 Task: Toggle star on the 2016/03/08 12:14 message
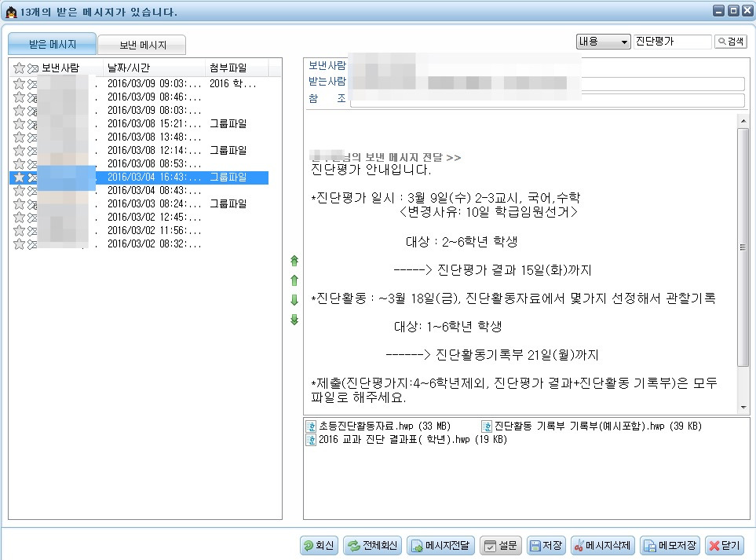(20, 151)
